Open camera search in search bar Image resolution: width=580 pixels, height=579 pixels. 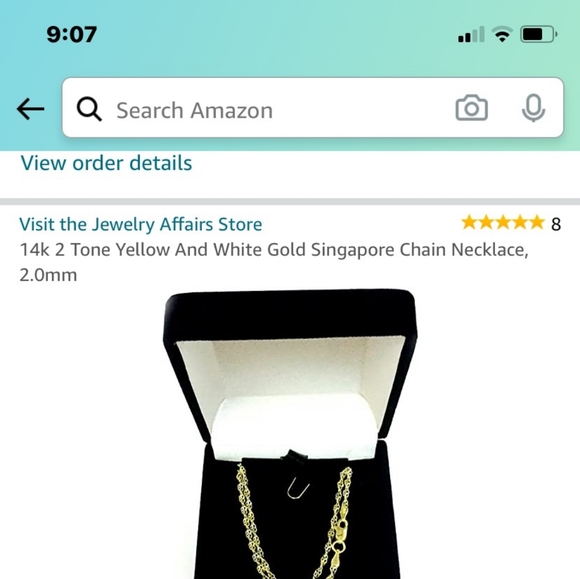(x=471, y=108)
